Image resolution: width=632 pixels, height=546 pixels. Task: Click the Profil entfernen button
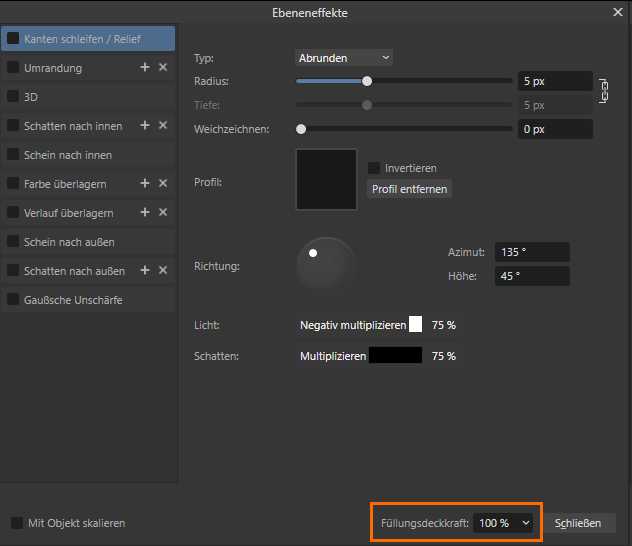(x=409, y=189)
